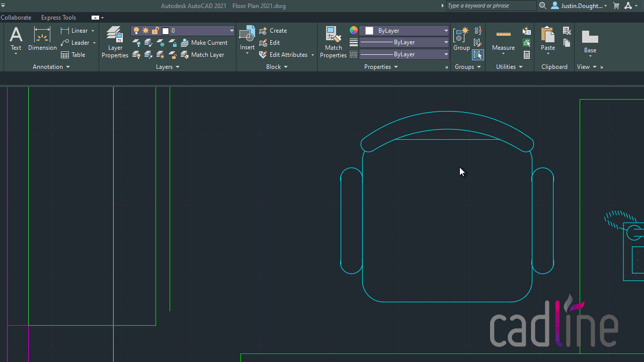Switch to the Express Tools tab
Screen dimensions: 644x362
point(58,18)
